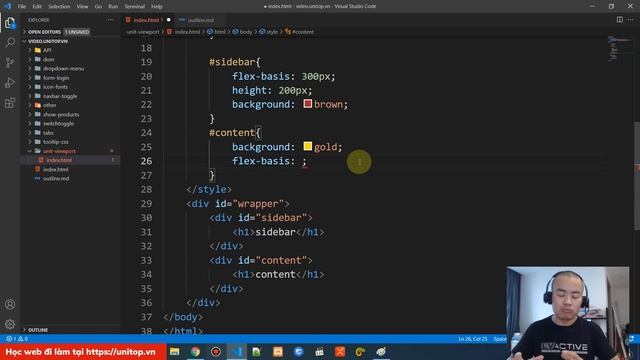This screenshot has width=640, height=360.
Task: Click the unsaved dot on index.html tab
Action: [x=169, y=20]
